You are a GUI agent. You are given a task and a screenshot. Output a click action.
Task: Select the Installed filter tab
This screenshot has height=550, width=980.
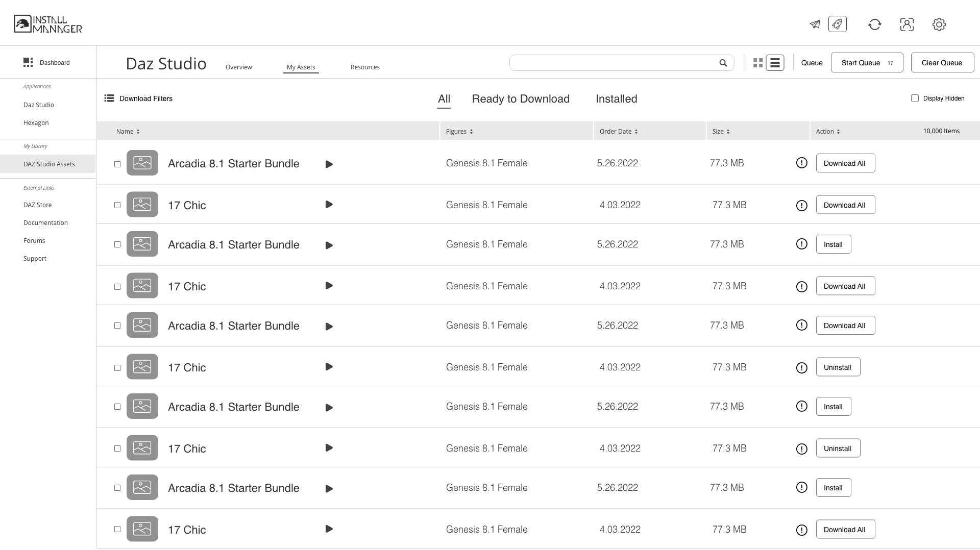[x=617, y=99]
